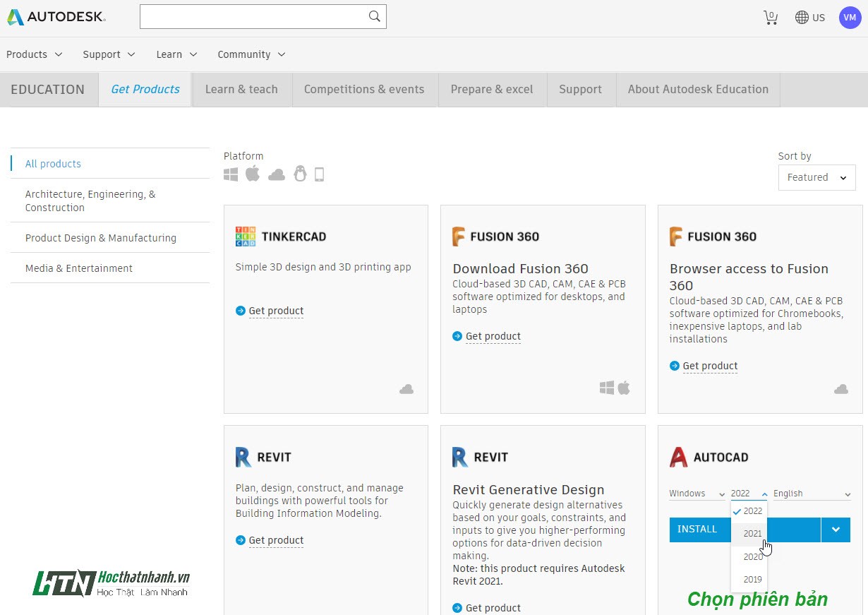
Task: Click the Revit logo on first Revit card
Action: tap(243, 457)
